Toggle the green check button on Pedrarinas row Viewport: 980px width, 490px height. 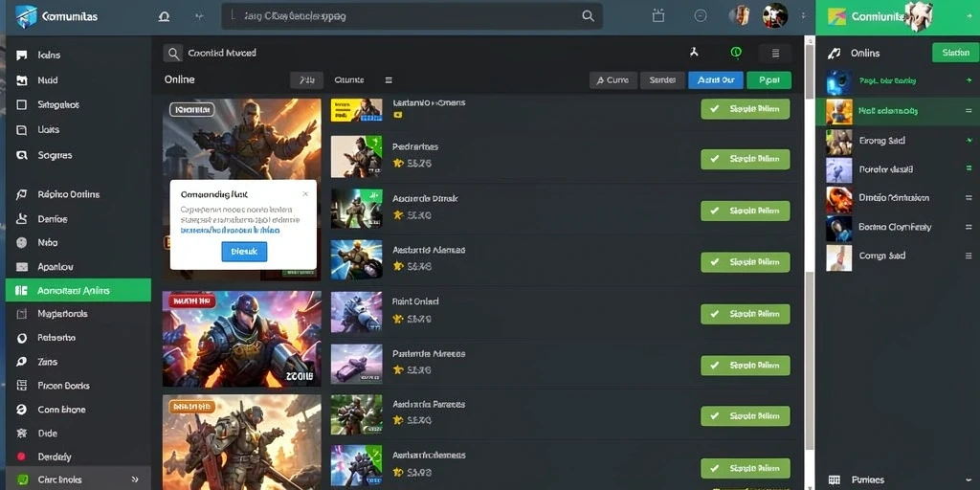(745, 160)
